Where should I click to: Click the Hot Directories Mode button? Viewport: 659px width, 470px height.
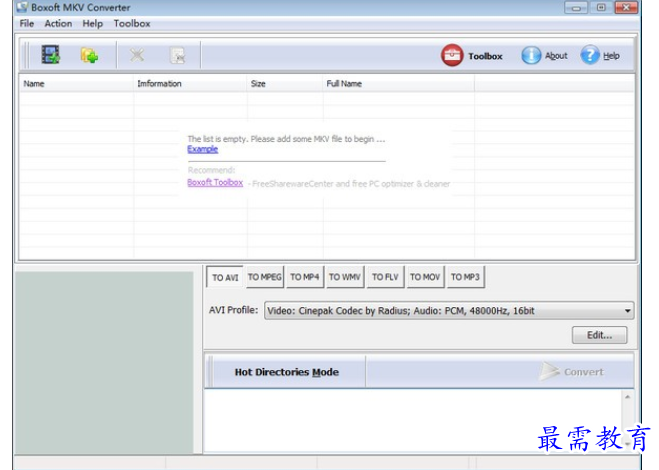[x=287, y=372]
